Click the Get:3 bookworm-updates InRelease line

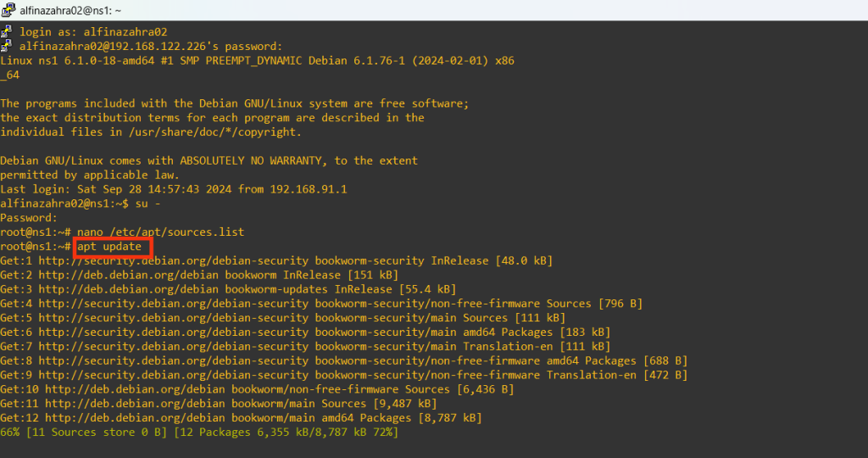pyautogui.click(x=229, y=289)
